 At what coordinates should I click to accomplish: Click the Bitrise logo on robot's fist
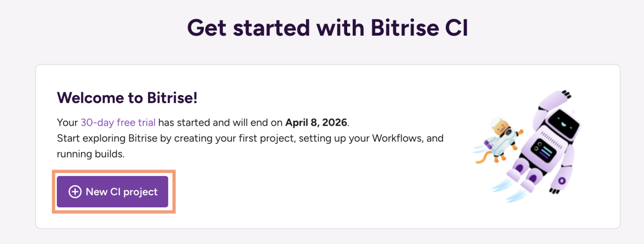point(561,180)
